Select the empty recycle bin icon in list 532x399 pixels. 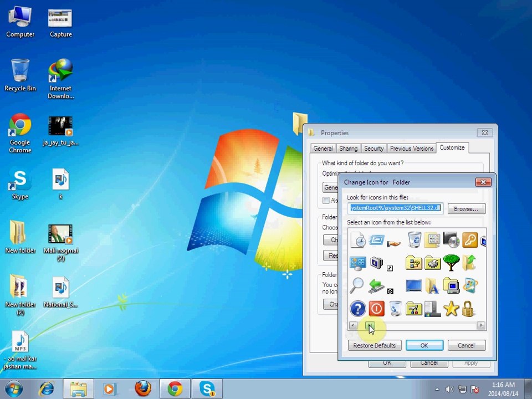pyautogui.click(x=395, y=309)
